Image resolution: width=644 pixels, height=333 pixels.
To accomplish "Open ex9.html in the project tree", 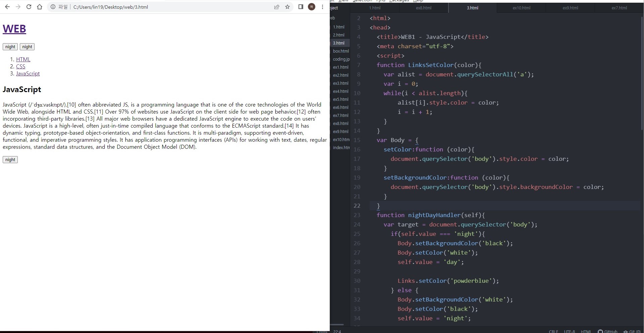I will 340,131.
